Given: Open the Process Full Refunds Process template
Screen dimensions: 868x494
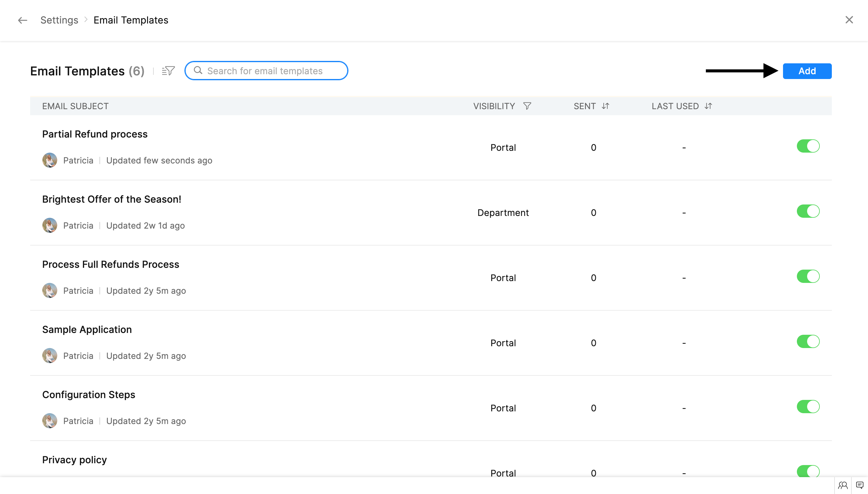Looking at the screenshot, I should point(111,265).
